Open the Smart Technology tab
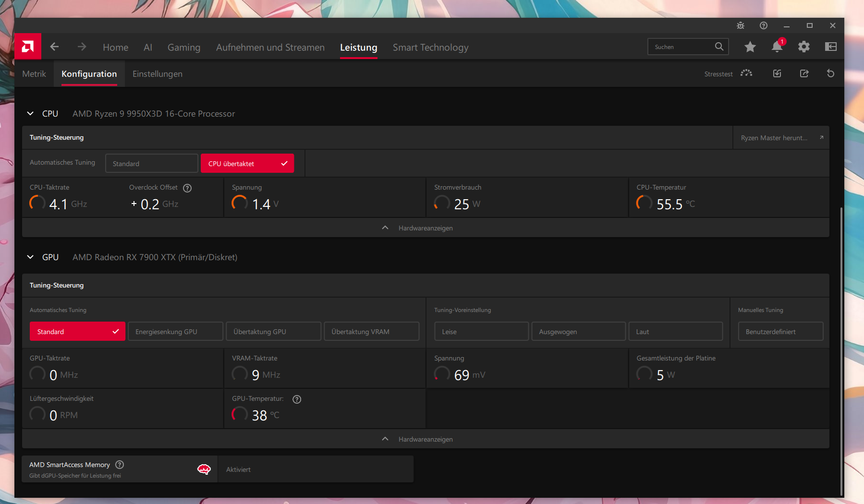This screenshot has height=504, width=864. coord(431,48)
